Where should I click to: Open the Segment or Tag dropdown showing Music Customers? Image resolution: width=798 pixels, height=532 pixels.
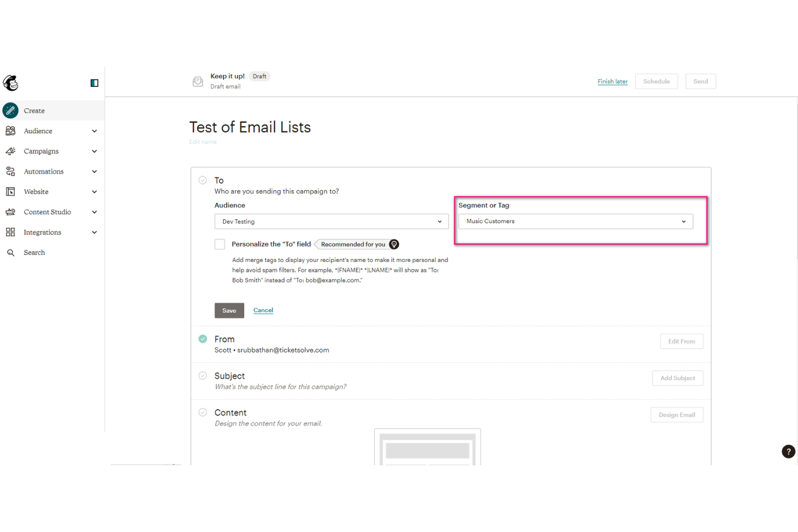(576, 222)
